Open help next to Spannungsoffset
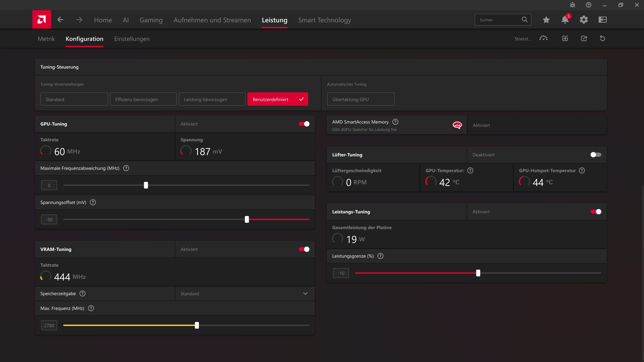Image resolution: width=644 pixels, height=362 pixels. 93,202
